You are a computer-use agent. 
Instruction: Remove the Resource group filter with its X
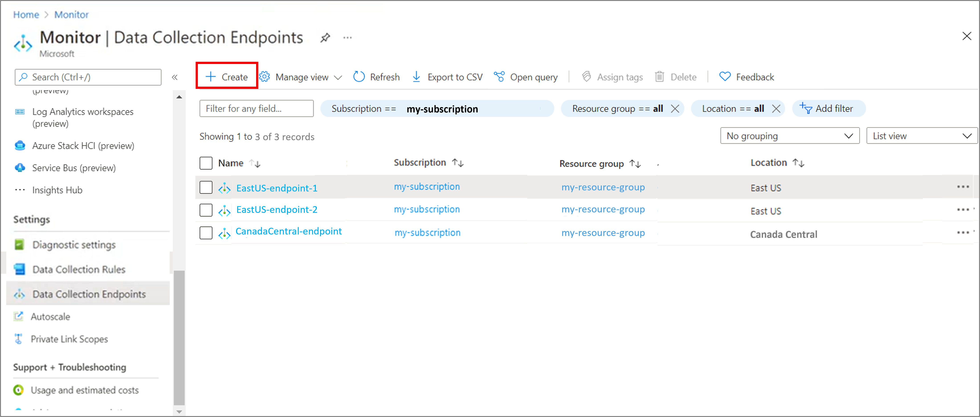pos(675,109)
